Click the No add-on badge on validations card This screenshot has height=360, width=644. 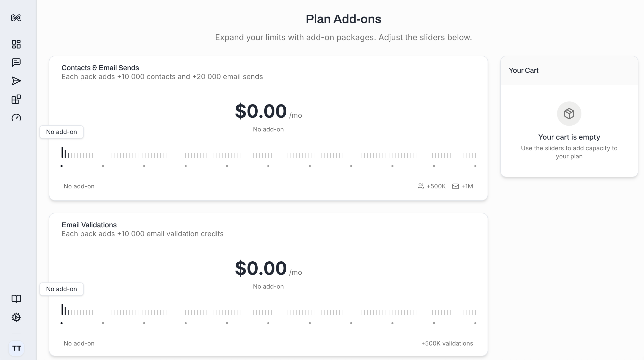click(x=61, y=289)
